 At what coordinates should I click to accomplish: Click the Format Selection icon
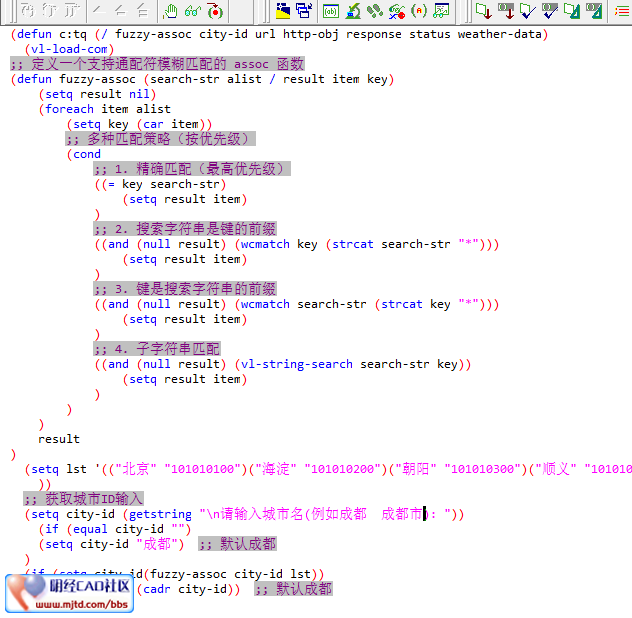point(594,11)
